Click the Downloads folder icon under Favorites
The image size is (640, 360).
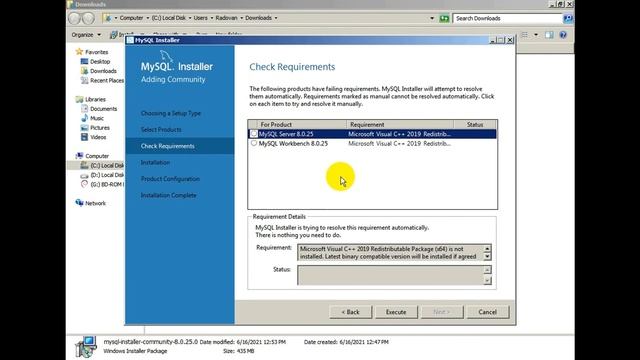(x=84, y=71)
